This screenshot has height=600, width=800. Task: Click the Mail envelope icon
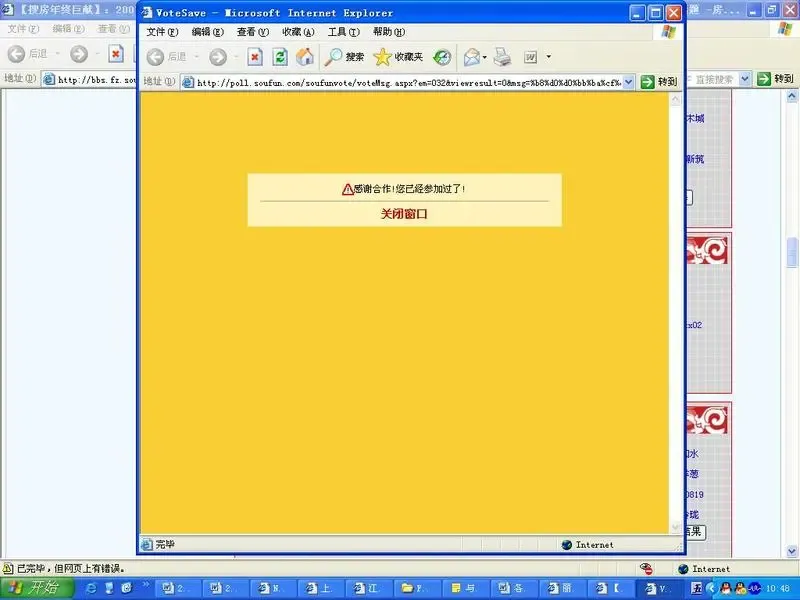(x=472, y=57)
